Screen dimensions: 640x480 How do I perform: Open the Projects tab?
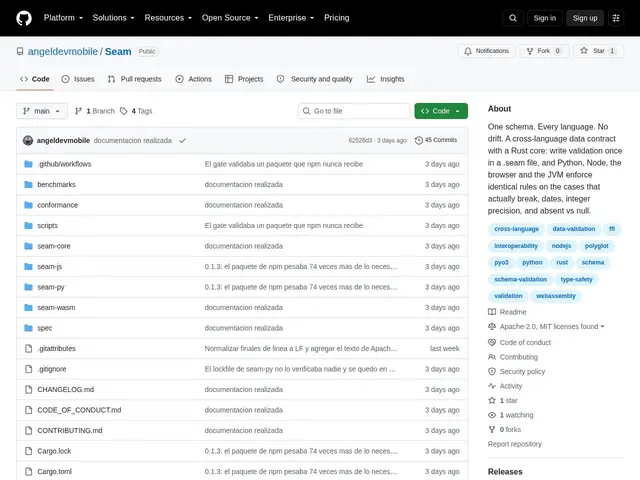[244, 79]
